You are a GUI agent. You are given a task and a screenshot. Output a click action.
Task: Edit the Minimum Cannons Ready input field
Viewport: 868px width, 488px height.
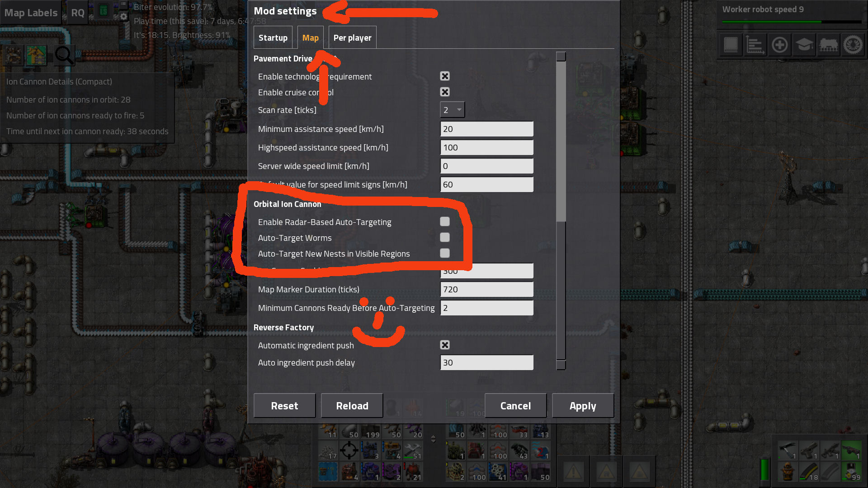click(x=486, y=307)
